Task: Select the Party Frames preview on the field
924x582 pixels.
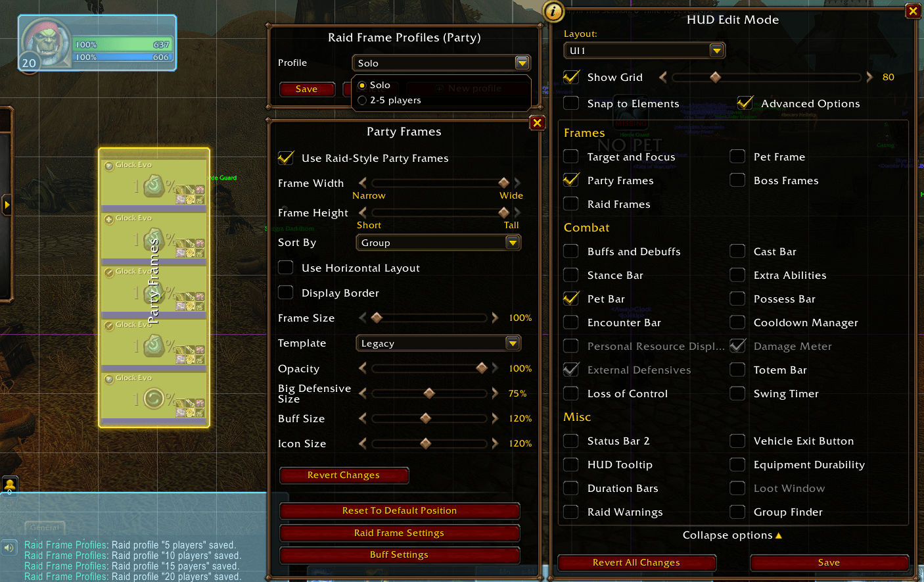Action: tap(154, 287)
